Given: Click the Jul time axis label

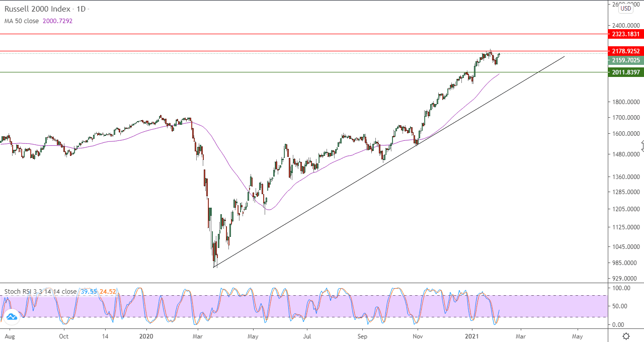Looking at the screenshot, I should 307,335.
